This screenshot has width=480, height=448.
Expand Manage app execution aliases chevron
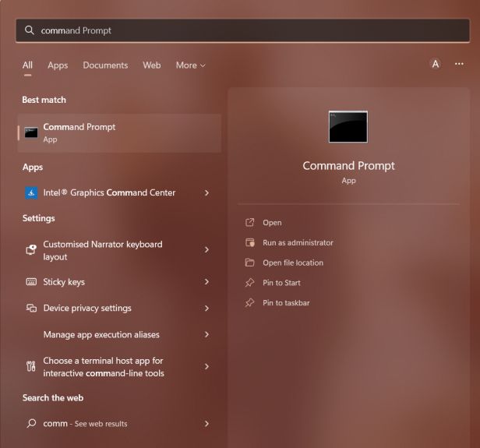[206, 334]
